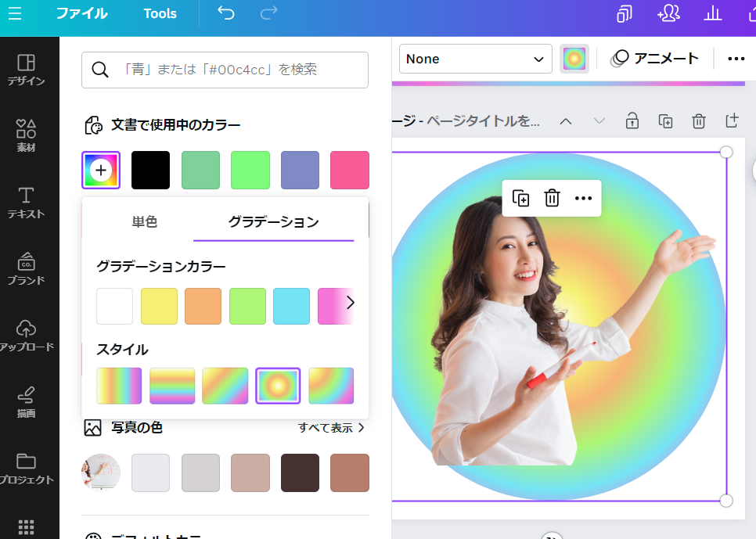Open the None dropdown in toolbar

[475, 59]
